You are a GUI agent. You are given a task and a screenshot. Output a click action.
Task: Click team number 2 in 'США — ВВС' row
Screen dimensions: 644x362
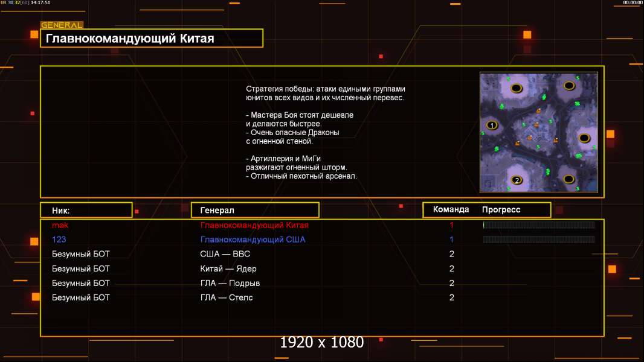pyautogui.click(x=451, y=254)
